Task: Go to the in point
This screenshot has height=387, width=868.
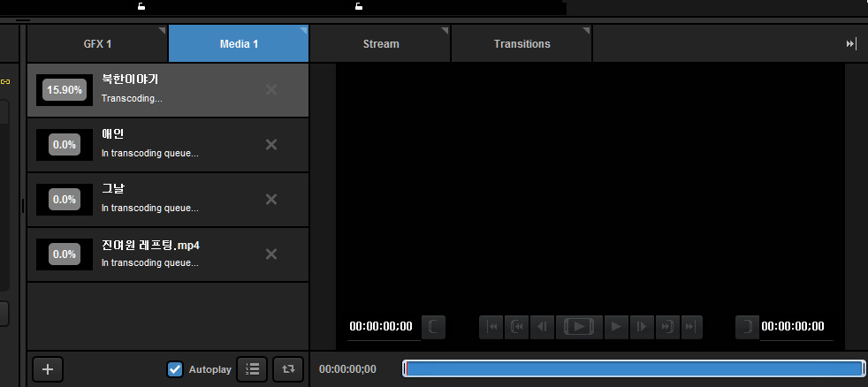Action: pyautogui.click(x=516, y=327)
